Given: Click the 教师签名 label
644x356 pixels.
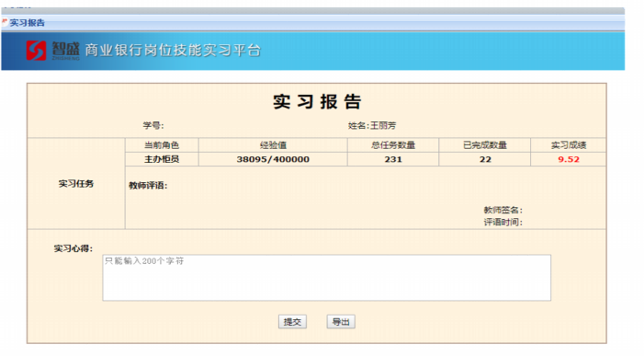Looking at the screenshot, I should point(503,210).
